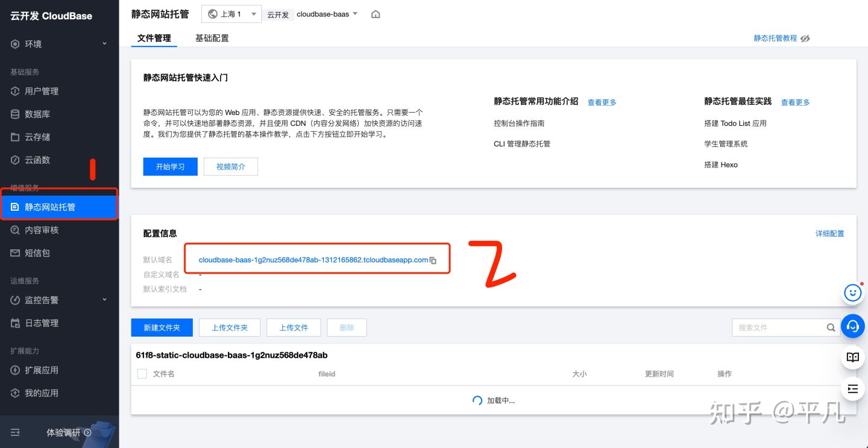868x448 pixels.
Task: Open the 详细配置 link
Action: 830,233
